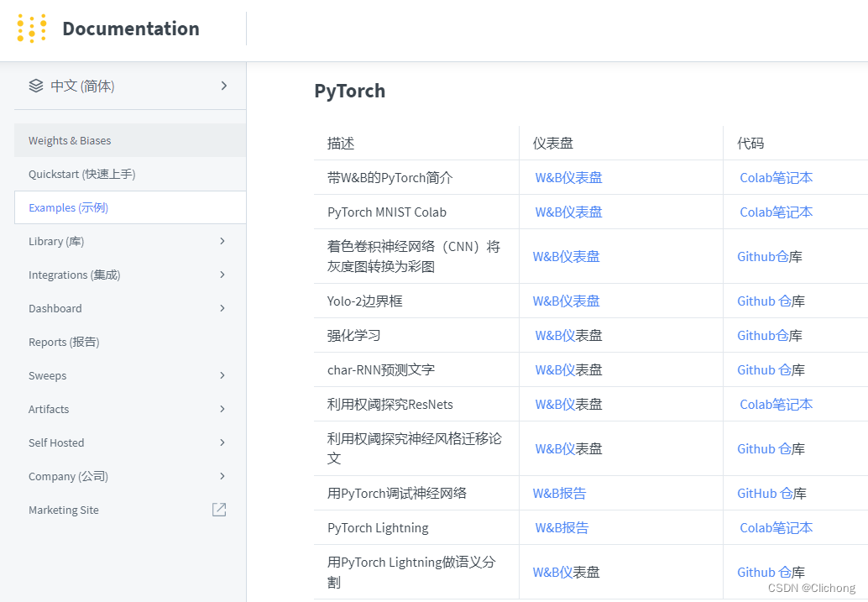
Task: Click the language layers stack icon
Action: [35, 86]
